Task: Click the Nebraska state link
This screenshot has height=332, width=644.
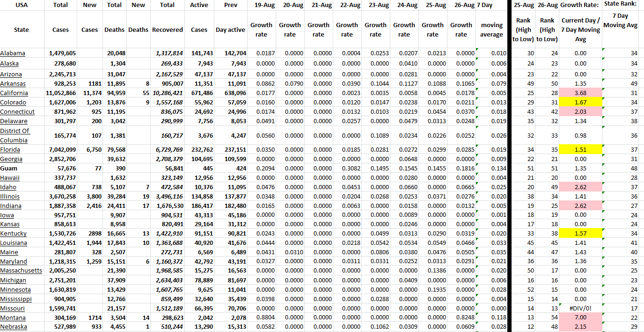Action: 14,327
